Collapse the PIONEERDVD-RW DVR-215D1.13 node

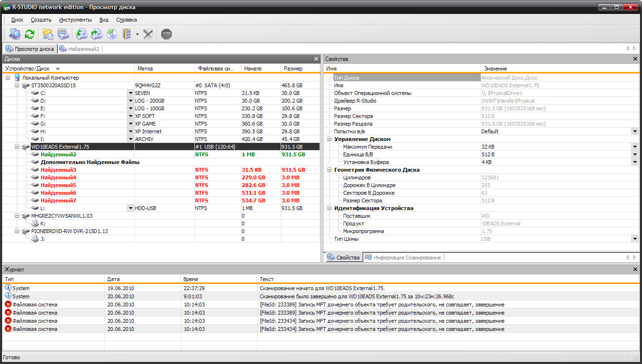(x=17, y=231)
